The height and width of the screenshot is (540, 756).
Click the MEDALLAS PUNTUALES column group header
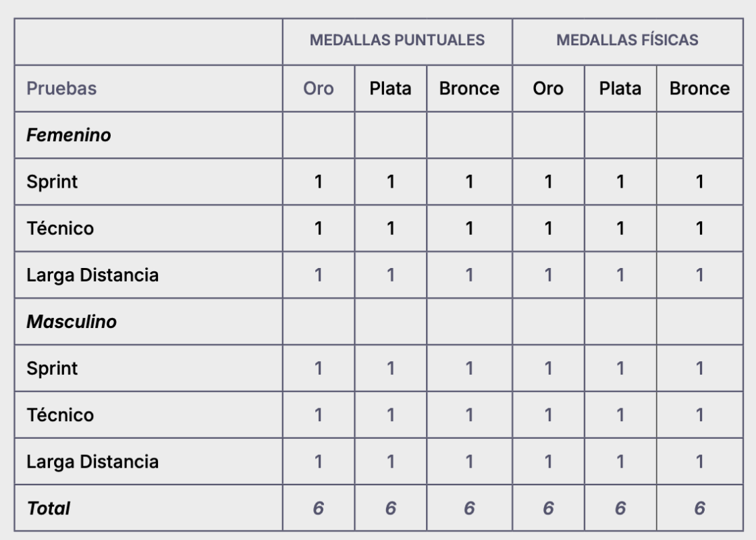point(397,40)
